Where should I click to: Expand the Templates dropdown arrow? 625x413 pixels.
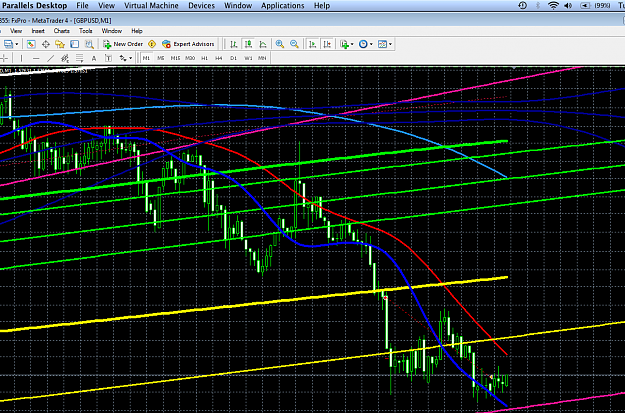pos(390,44)
